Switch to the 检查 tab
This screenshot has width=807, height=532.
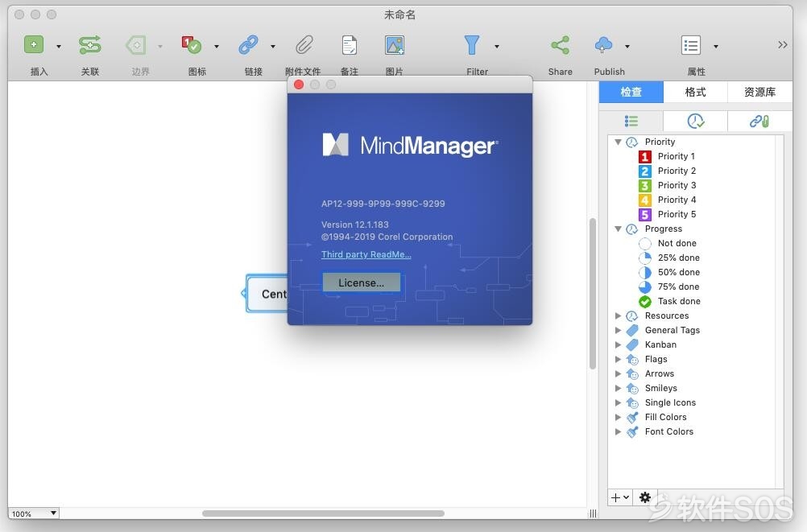click(x=631, y=92)
